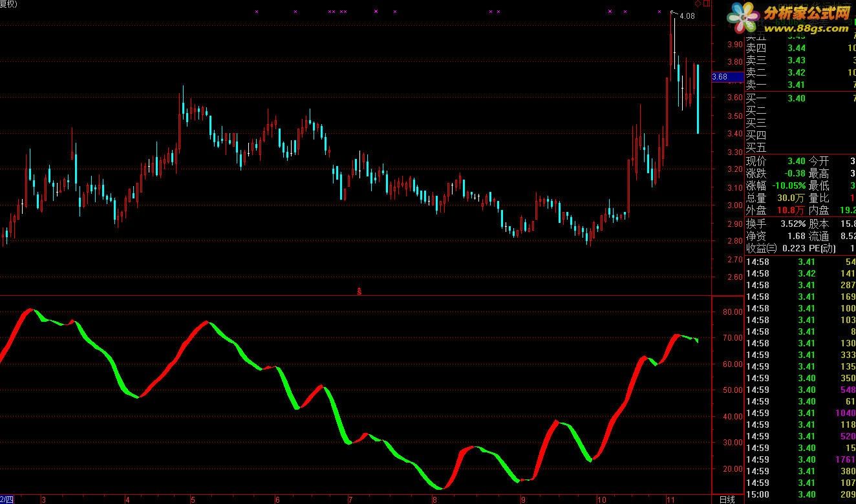Viewport: 856px width, 504px height.
Task: Click the 2.60 level on the price axis
Action: coord(734,278)
